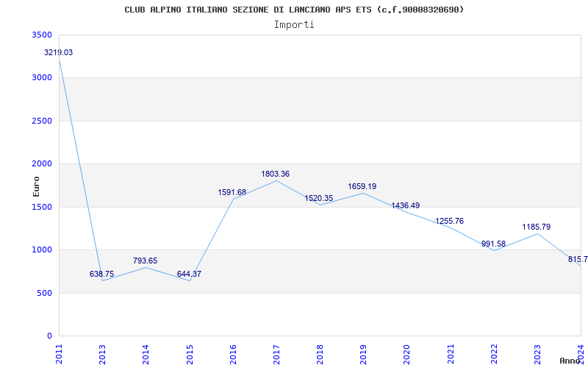Click the y-axis value 1000
The image size is (588, 368).
pos(43,250)
